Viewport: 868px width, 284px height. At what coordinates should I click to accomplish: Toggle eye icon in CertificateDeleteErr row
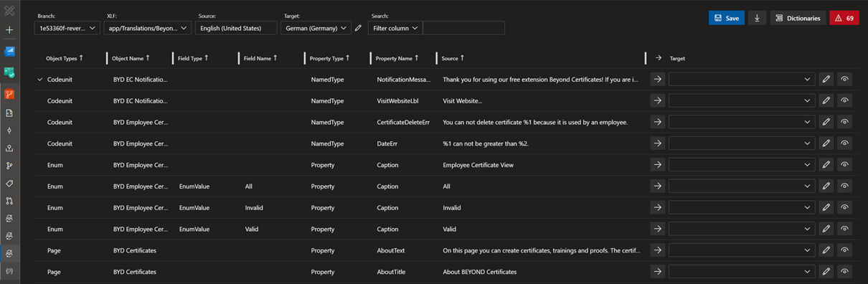(x=845, y=122)
